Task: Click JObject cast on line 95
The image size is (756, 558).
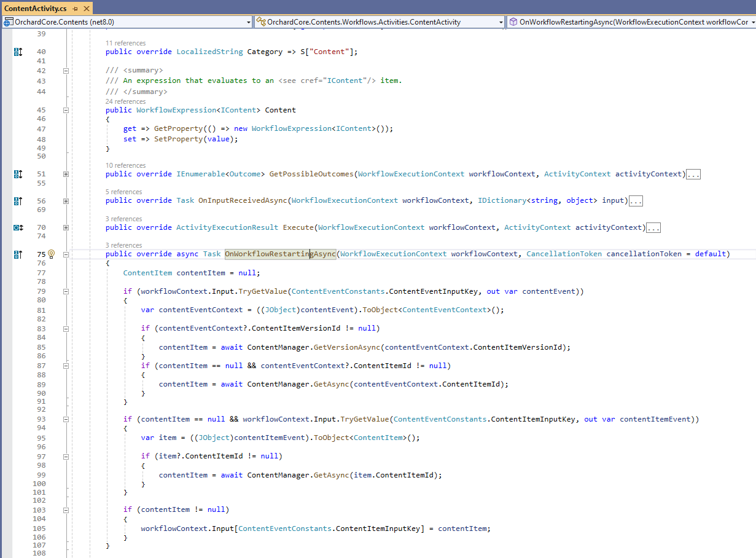Action: click(214, 438)
